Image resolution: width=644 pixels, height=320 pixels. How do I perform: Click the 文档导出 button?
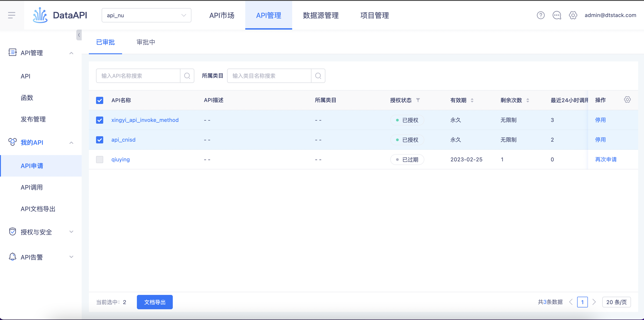155,302
